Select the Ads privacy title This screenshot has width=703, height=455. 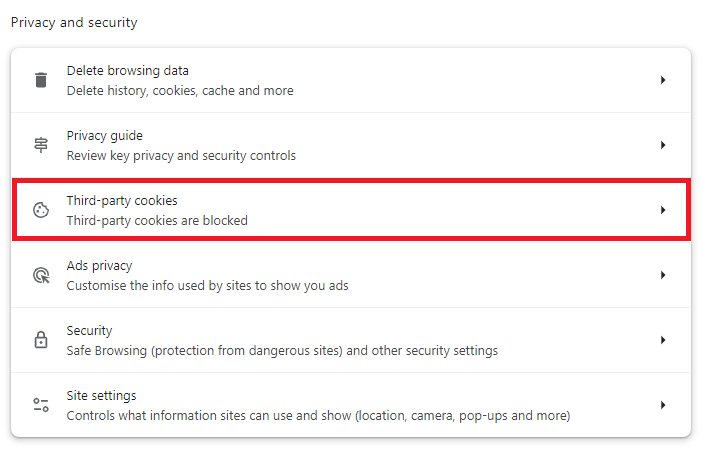(99, 266)
